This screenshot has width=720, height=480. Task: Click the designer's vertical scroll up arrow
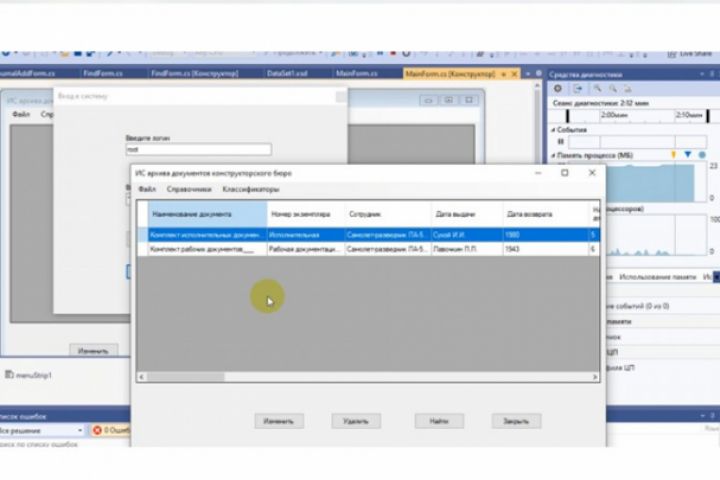(537, 86)
